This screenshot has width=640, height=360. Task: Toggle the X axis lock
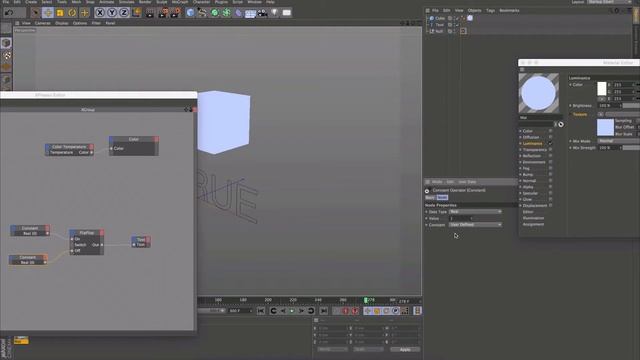[100, 13]
